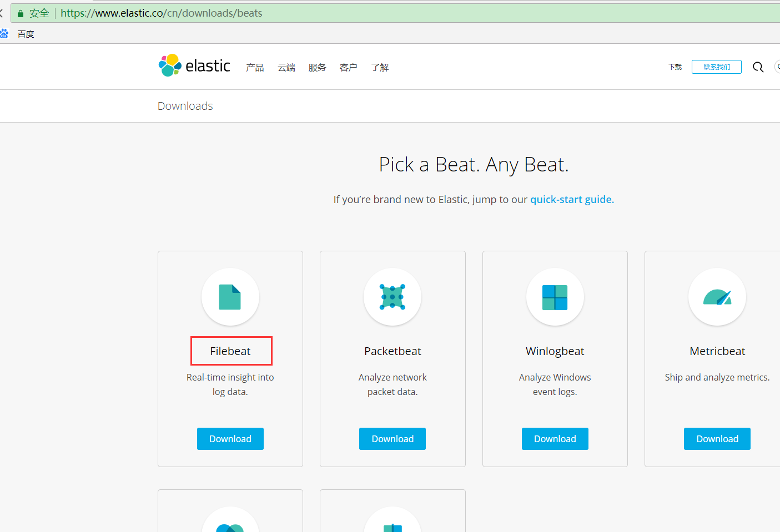Open the 服务 menu

(318, 68)
